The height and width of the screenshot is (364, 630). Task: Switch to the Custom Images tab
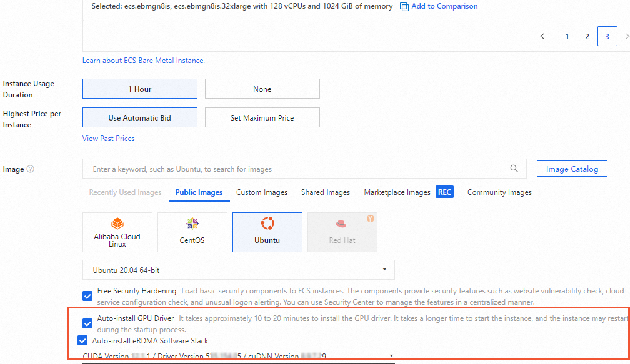coord(262,192)
